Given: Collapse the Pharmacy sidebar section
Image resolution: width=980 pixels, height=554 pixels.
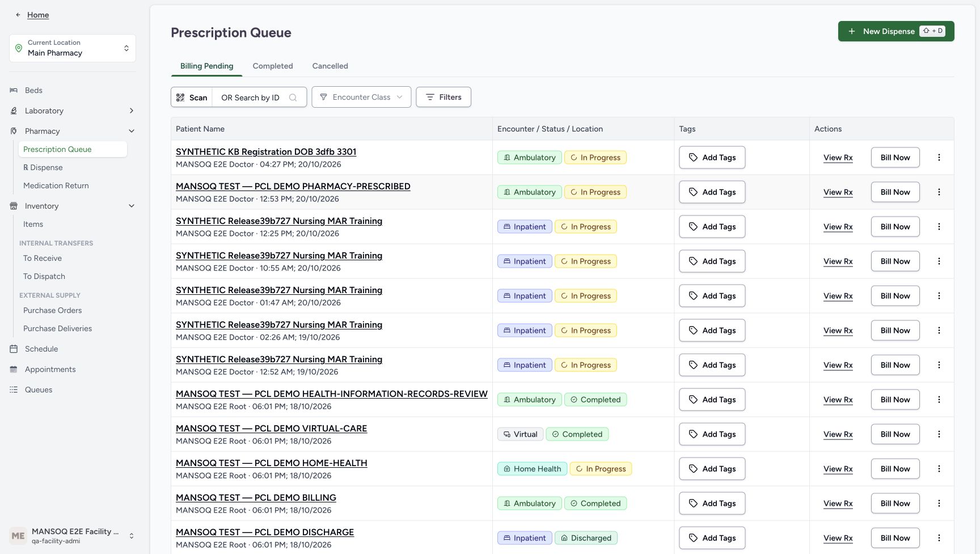Looking at the screenshot, I should coord(73,131).
